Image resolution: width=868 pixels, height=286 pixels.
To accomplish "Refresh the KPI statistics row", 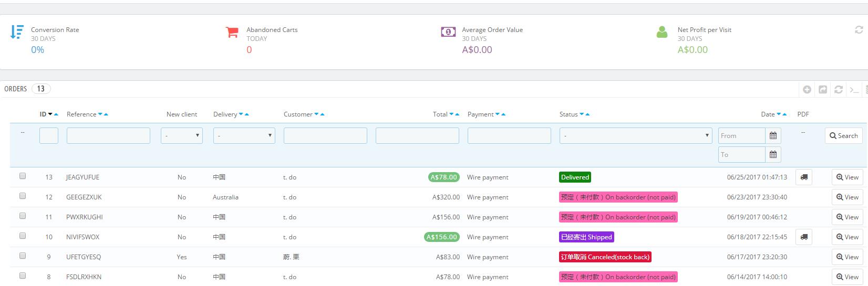I will click(859, 30).
